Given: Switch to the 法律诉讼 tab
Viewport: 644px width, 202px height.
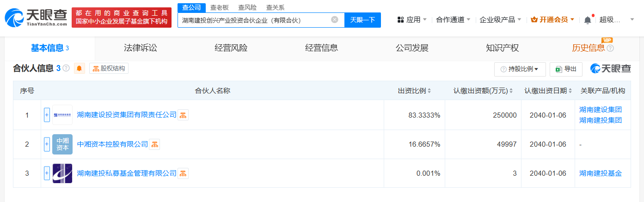Looking at the screenshot, I should (x=140, y=48).
